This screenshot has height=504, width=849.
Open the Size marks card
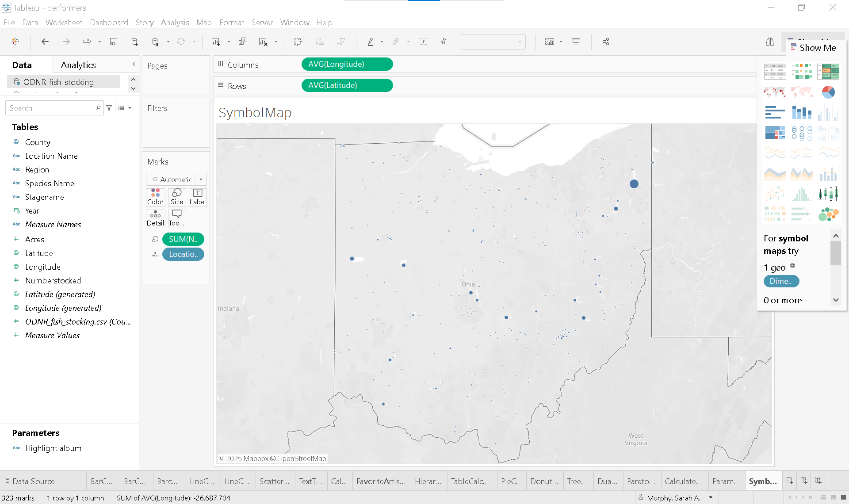pos(176,196)
